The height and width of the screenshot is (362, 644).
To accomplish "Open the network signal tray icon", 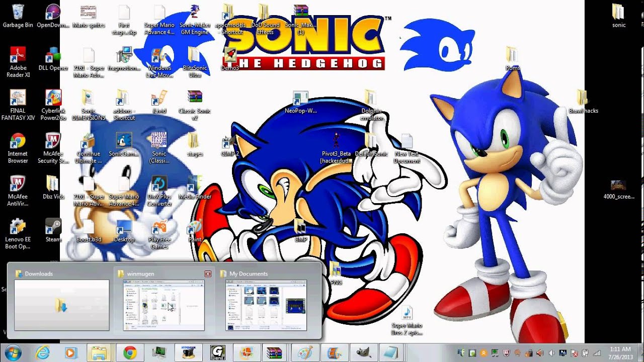I will click(x=597, y=353).
